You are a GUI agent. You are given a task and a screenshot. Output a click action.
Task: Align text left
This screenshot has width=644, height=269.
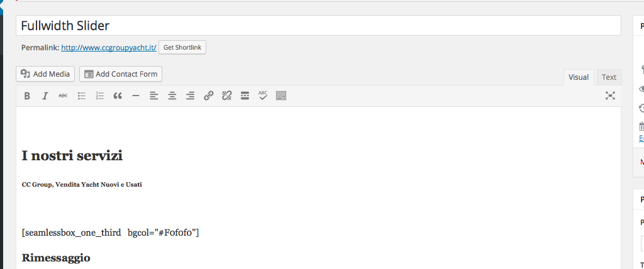[154, 96]
